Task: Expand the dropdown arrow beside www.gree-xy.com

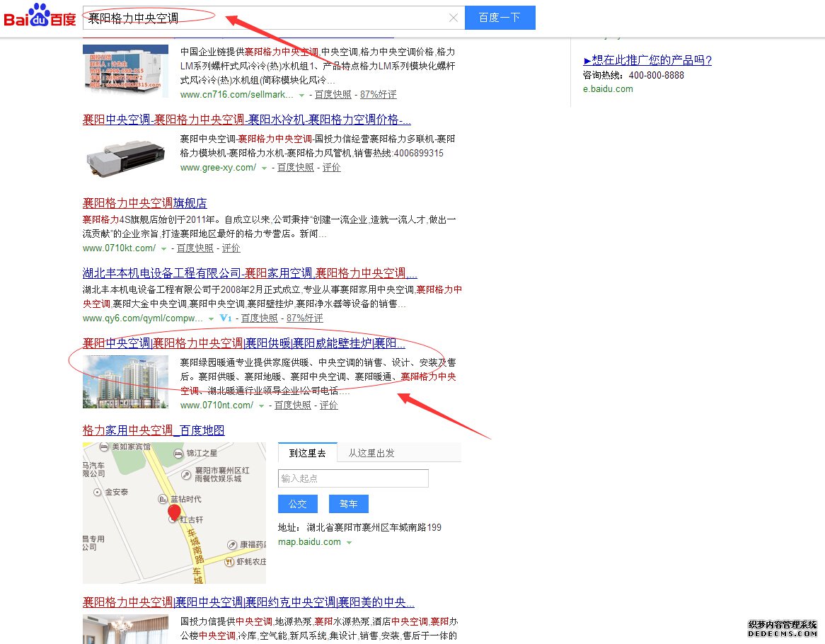Action: point(264,168)
